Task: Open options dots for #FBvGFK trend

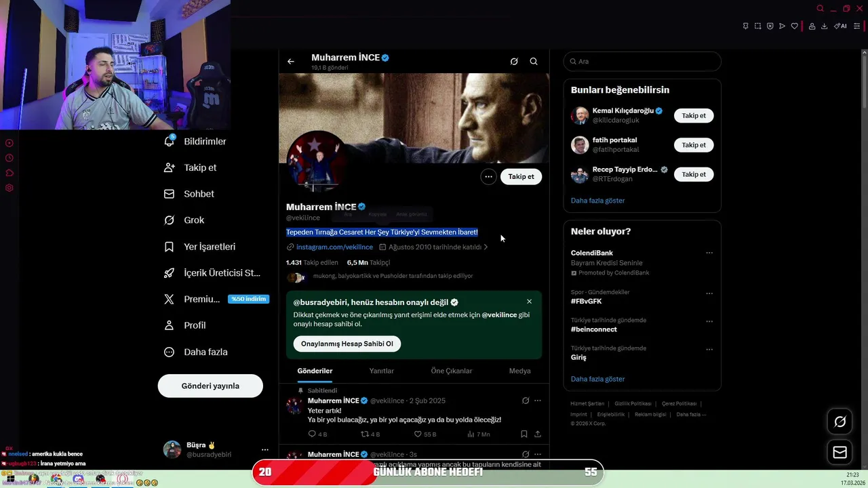Action: tap(709, 293)
